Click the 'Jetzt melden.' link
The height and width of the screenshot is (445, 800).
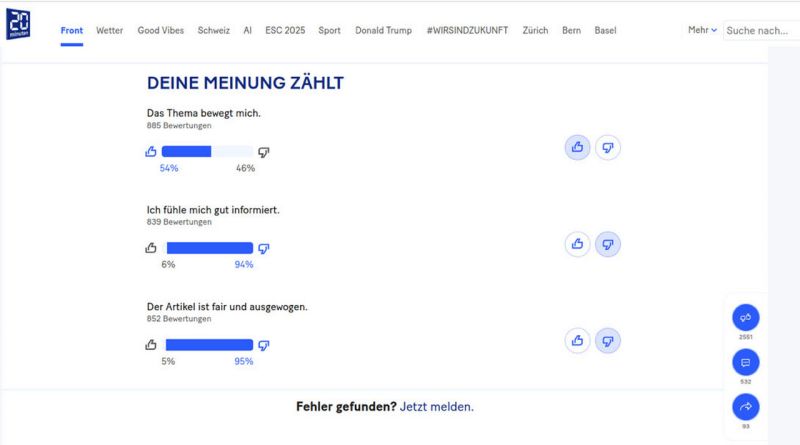click(437, 407)
